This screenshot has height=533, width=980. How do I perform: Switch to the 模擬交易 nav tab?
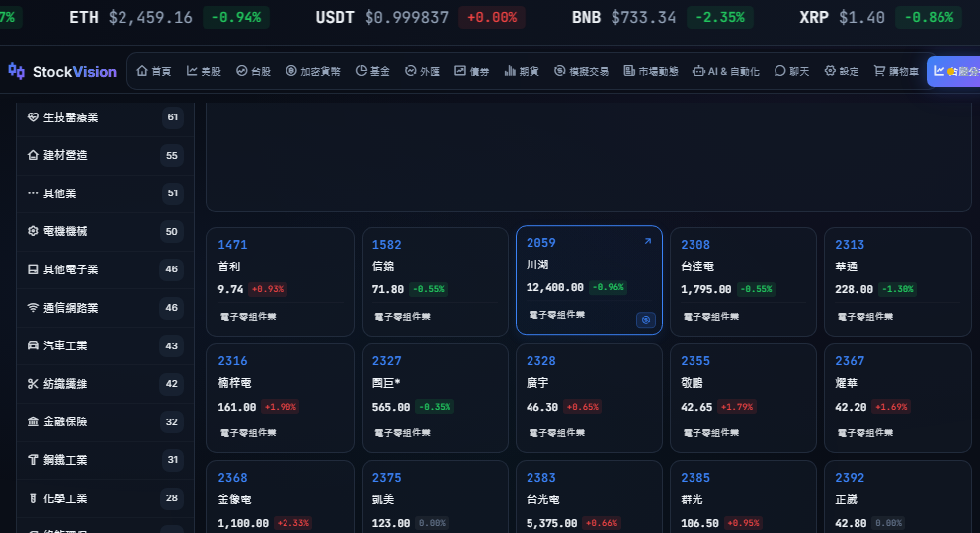(x=581, y=71)
